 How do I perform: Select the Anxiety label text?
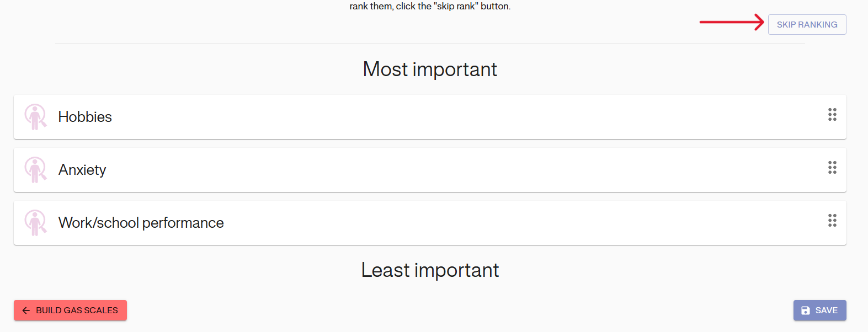[x=82, y=170]
